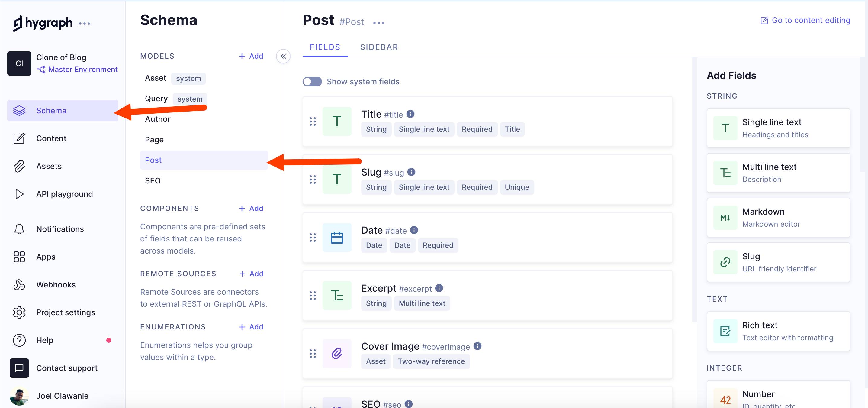Collapse the models panel with the chevron
This screenshot has width=868, height=408.
pyautogui.click(x=283, y=56)
